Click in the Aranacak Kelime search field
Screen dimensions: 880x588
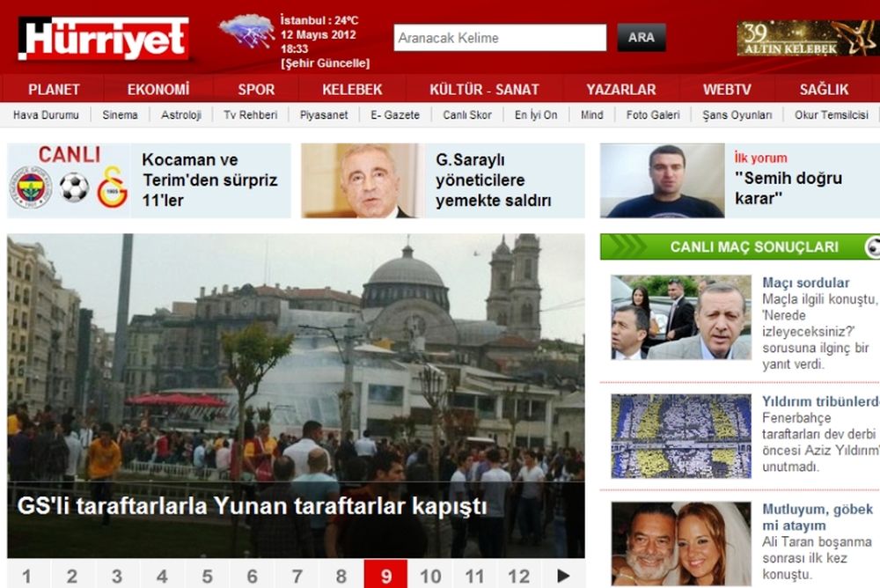[500, 38]
